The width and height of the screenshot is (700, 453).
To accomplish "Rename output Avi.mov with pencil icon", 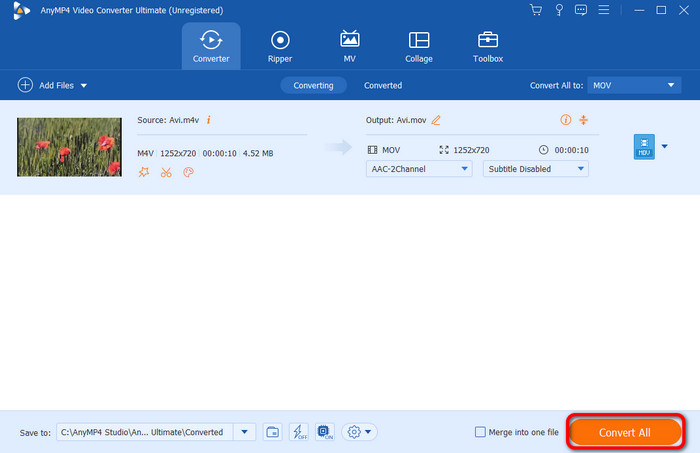I will (436, 120).
